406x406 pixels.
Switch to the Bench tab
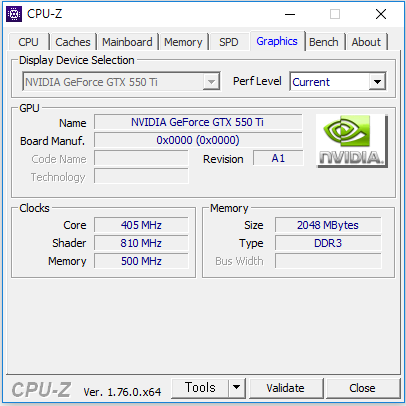pos(324,42)
